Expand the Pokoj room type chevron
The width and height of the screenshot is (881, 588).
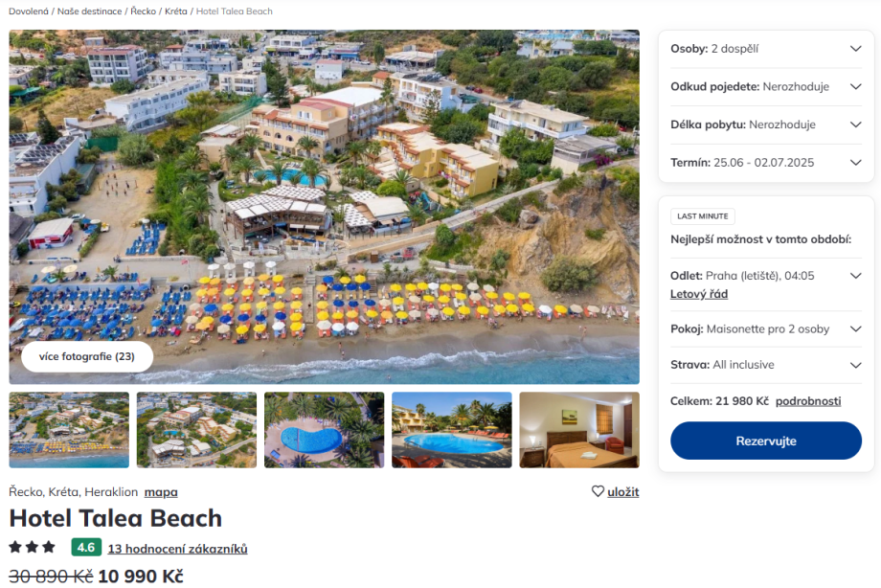(x=855, y=329)
